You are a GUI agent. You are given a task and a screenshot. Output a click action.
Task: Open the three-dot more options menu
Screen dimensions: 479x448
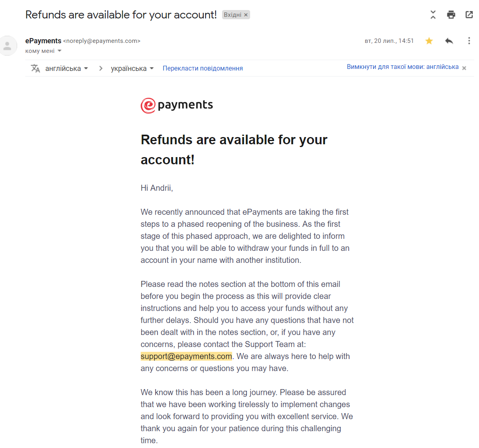point(469,41)
